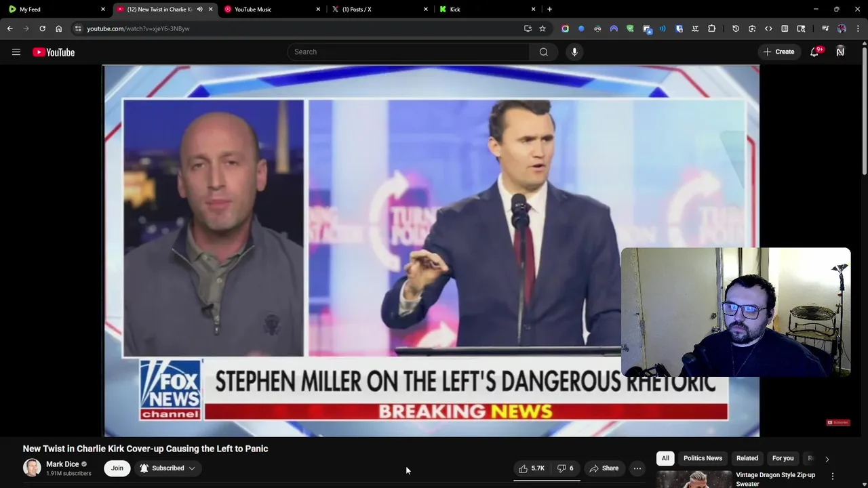The height and width of the screenshot is (488, 868).
Task: Mute the YouTube tab audio icon
Action: coord(199,9)
